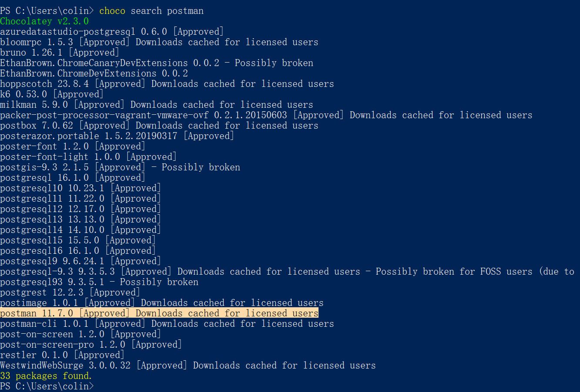Click the post-on-screen-pro 1.2.0 line
Screen dimensions: 580x392
click(x=91, y=345)
